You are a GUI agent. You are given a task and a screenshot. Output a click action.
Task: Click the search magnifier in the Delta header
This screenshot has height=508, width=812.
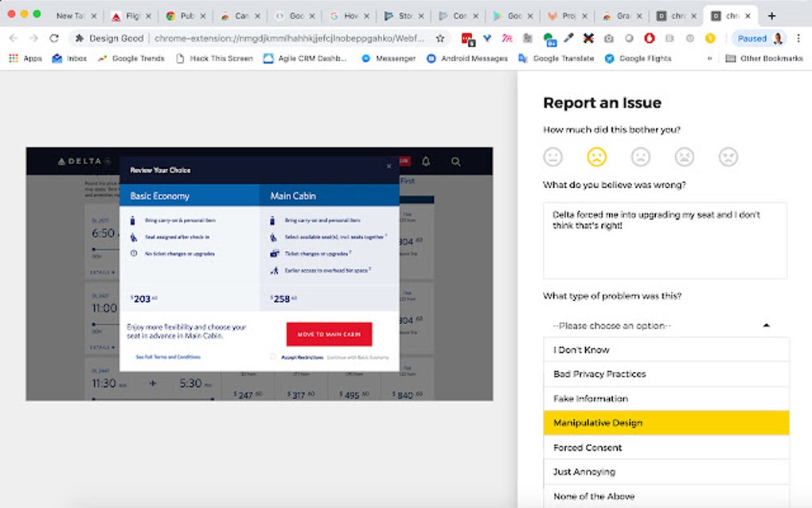click(455, 161)
